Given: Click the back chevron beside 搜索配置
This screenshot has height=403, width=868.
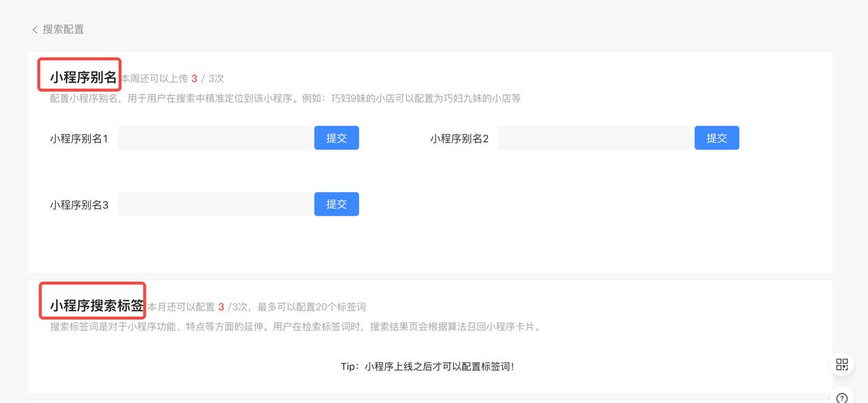Looking at the screenshot, I should [35, 30].
